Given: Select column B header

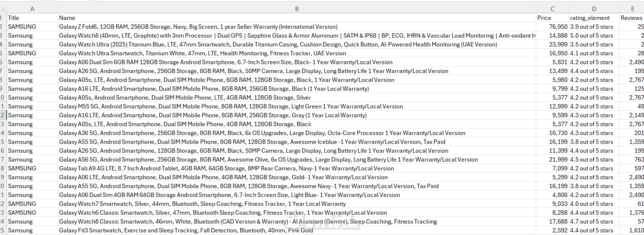Looking at the screenshot, I should (x=297, y=9).
